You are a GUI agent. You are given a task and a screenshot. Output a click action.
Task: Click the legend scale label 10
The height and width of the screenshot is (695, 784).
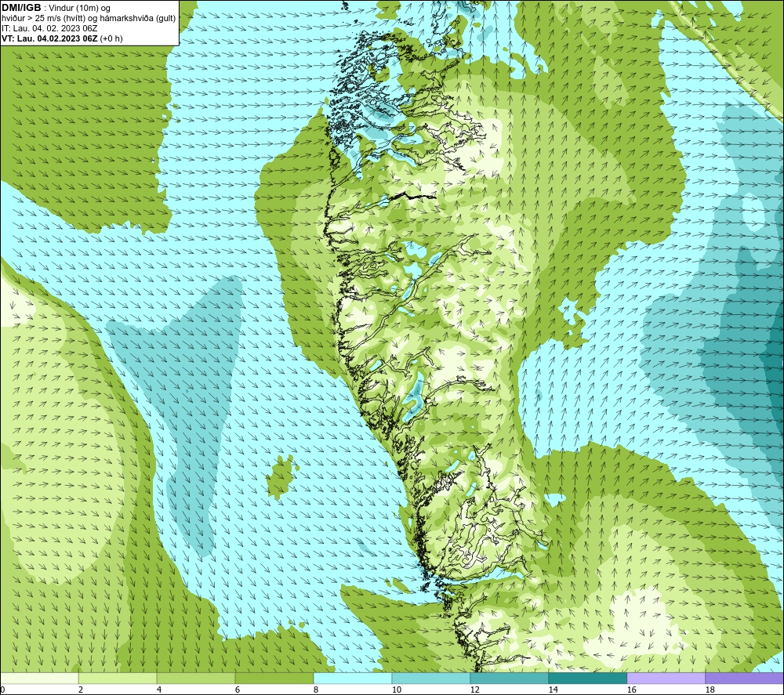coord(396,690)
